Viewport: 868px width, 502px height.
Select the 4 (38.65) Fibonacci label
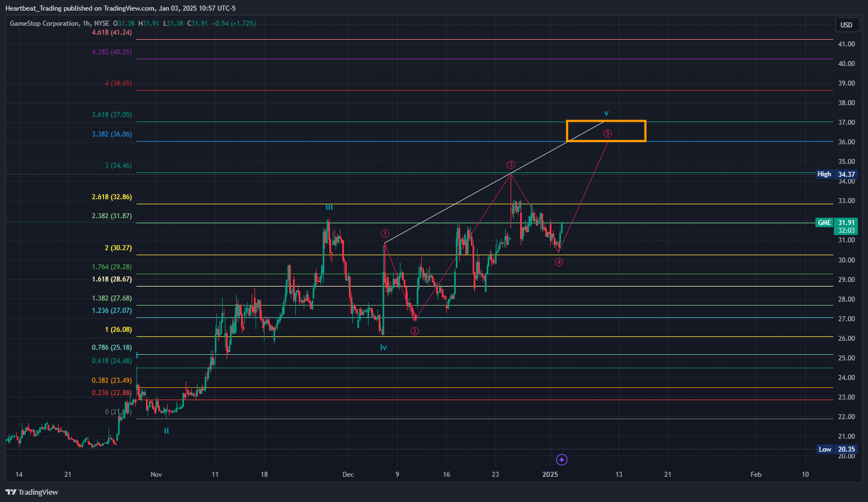click(118, 83)
